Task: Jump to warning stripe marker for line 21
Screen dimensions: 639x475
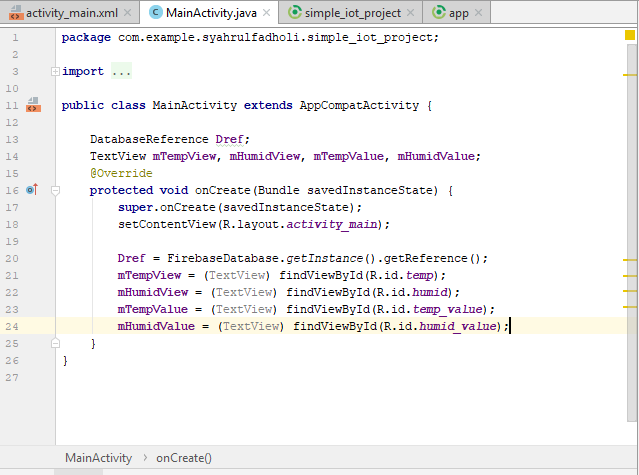Action: [x=630, y=276]
